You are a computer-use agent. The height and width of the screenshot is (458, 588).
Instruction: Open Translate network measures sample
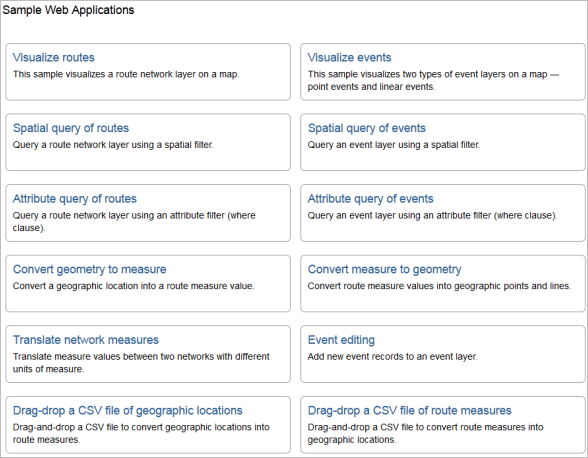pos(86,340)
